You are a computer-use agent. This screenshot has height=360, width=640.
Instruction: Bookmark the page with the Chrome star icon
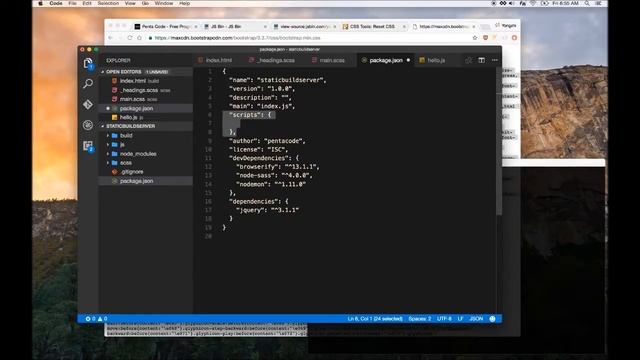(x=475, y=38)
